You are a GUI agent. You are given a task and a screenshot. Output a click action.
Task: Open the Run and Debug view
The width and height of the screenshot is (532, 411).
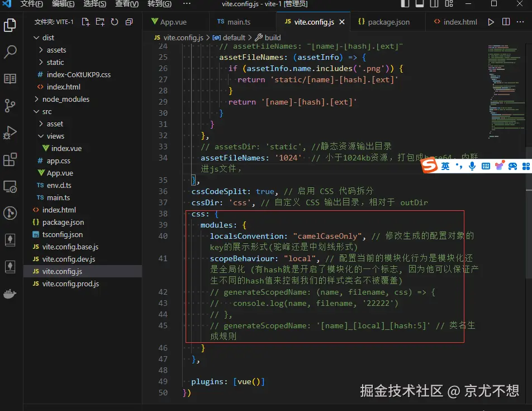point(9,133)
